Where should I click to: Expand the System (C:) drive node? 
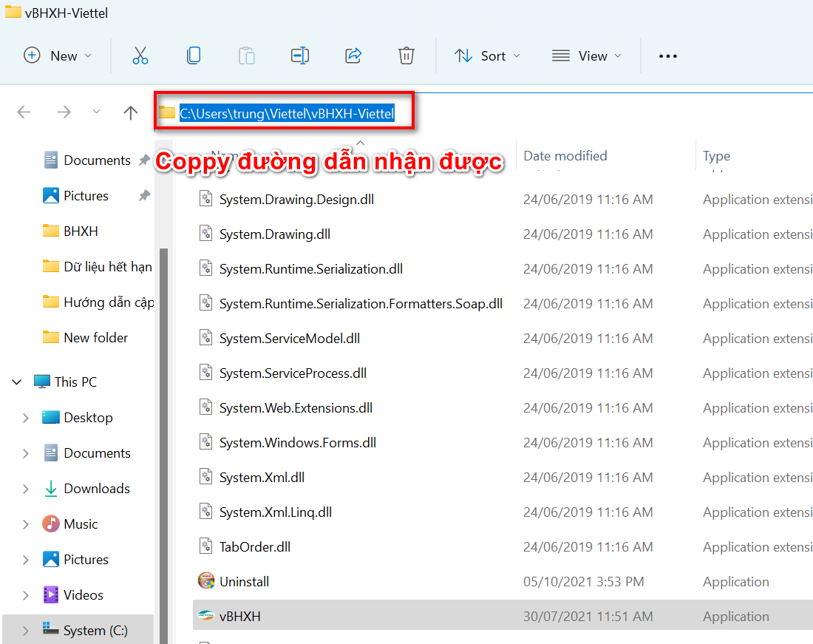(25, 631)
